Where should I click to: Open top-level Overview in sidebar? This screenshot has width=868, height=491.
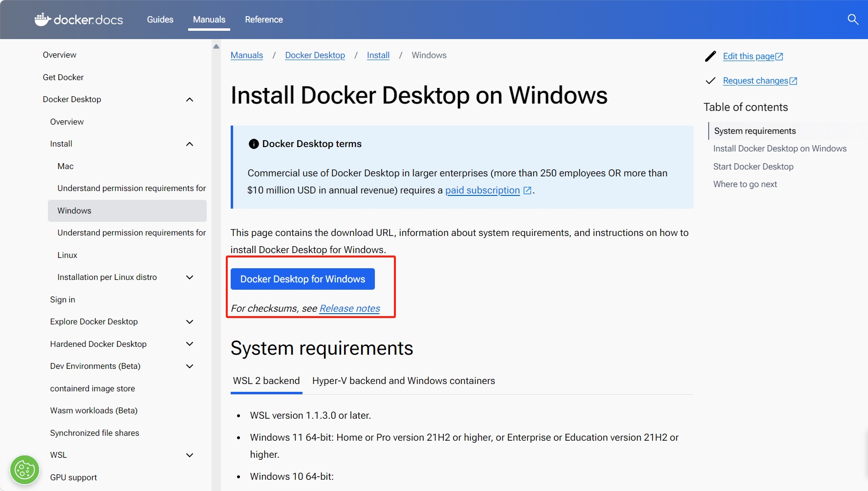[60, 55]
